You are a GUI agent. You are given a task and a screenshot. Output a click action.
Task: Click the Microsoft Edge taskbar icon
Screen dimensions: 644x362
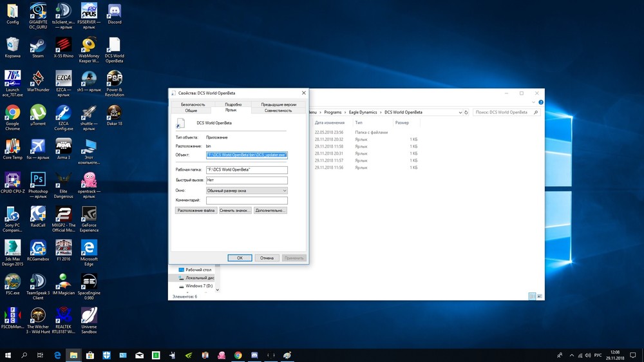click(x=57, y=355)
